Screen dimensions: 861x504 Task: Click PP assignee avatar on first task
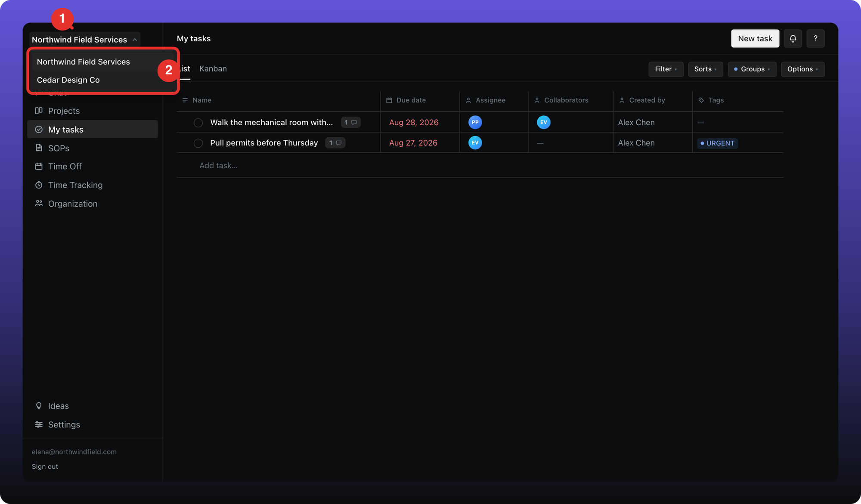475,122
